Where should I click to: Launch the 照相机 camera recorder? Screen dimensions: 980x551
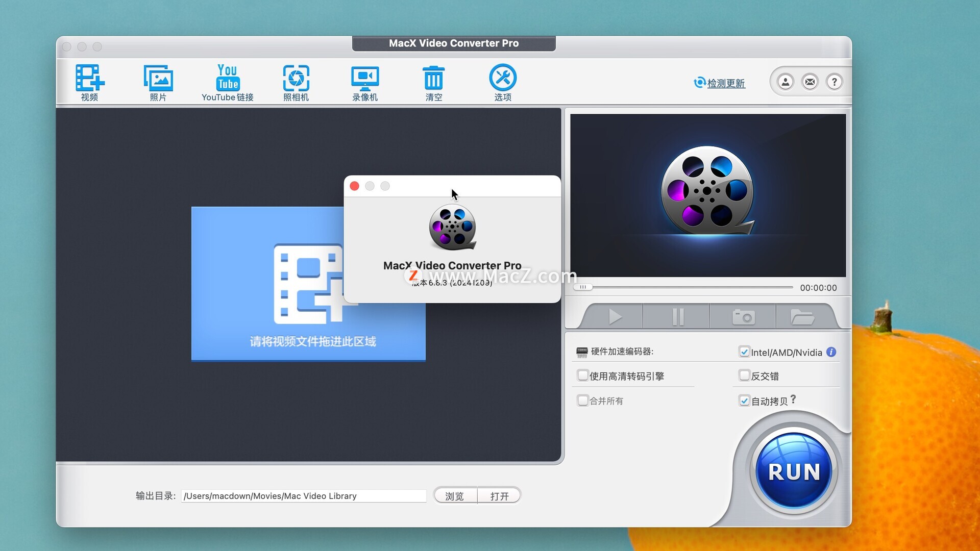point(296,82)
